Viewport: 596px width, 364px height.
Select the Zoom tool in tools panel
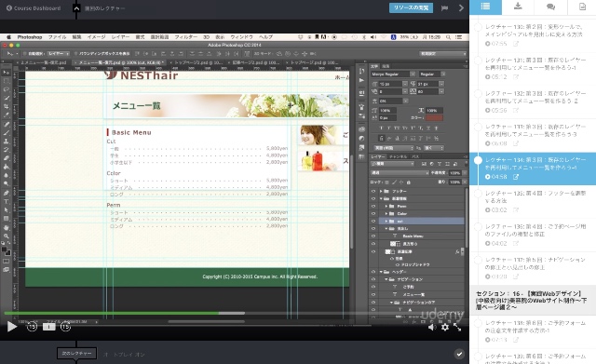pyautogui.click(x=7, y=236)
